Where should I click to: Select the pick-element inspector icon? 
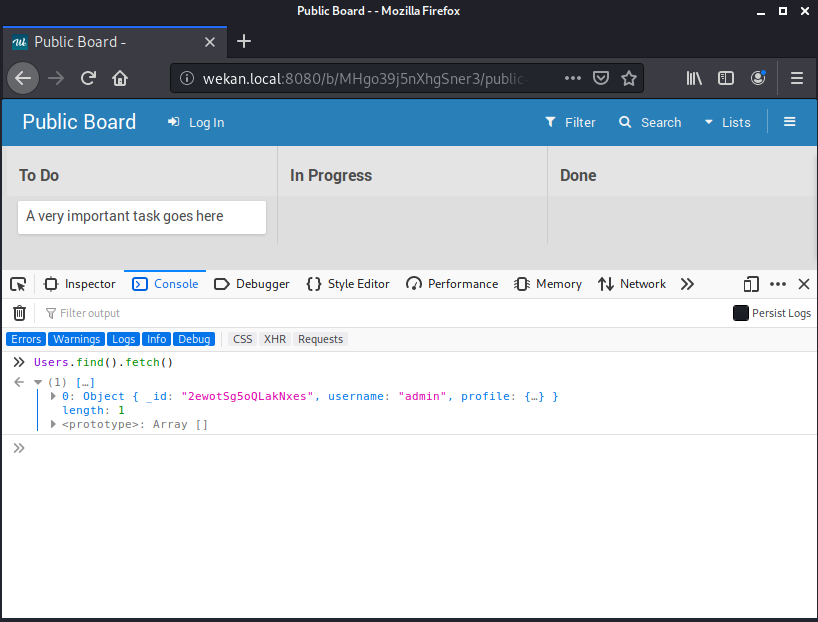(17, 284)
